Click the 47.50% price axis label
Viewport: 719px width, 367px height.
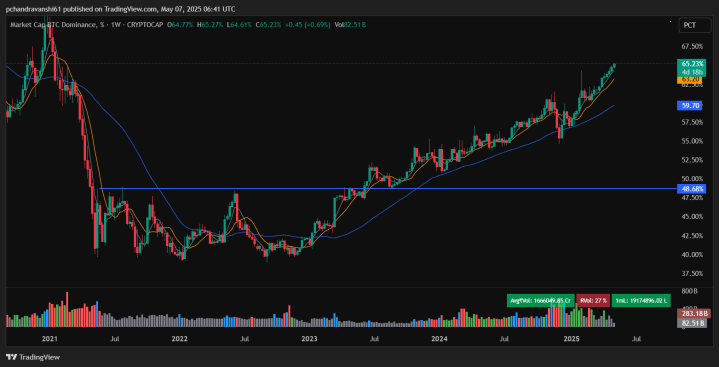coord(692,198)
